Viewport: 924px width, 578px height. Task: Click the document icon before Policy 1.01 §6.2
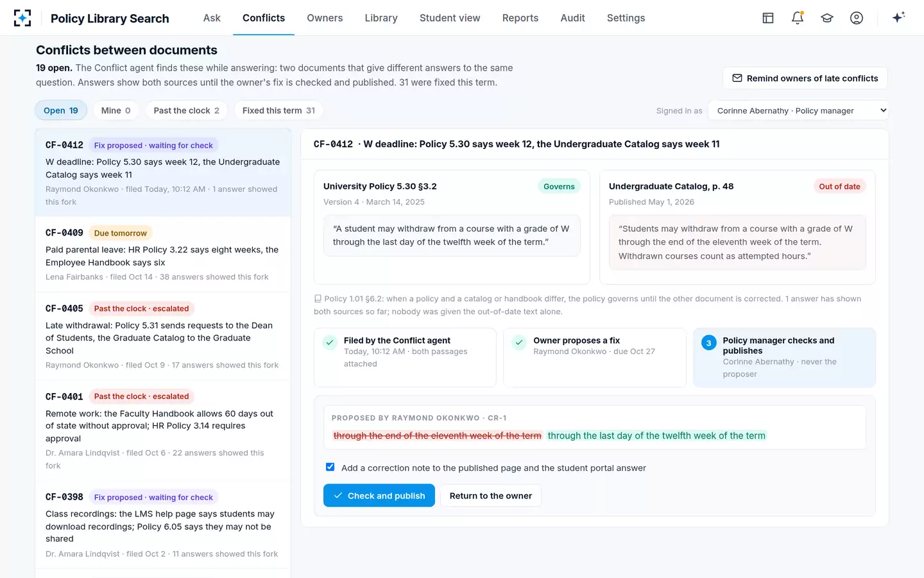pos(318,299)
